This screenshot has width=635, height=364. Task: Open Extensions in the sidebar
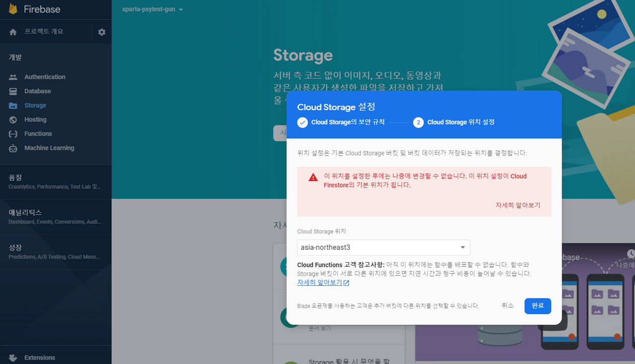(40, 358)
